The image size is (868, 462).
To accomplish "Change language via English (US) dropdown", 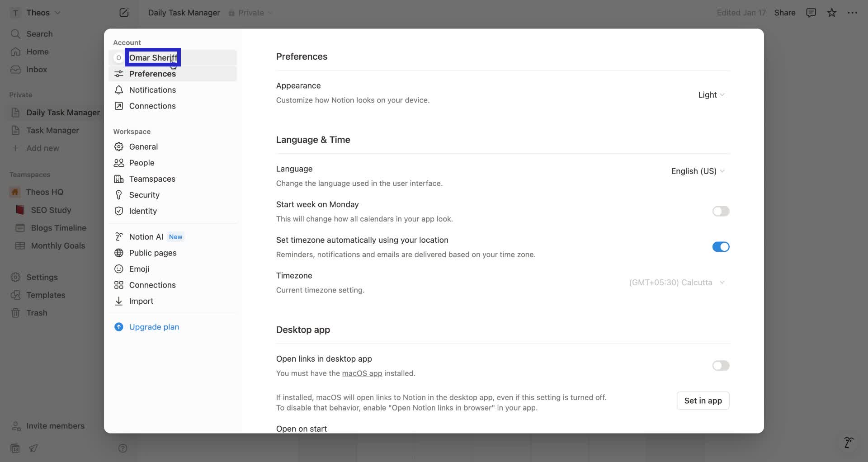I will click(x=697, y=171).
